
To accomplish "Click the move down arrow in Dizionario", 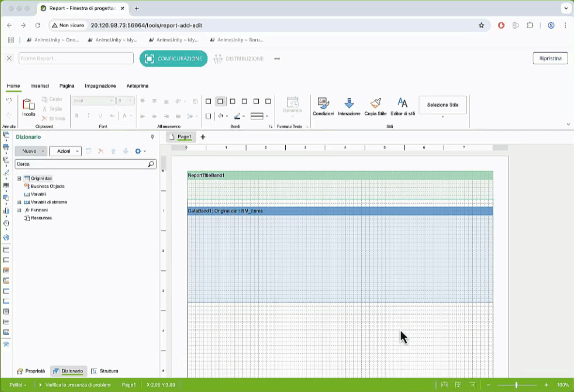I will pyautogui.click(x=125, y=151).
